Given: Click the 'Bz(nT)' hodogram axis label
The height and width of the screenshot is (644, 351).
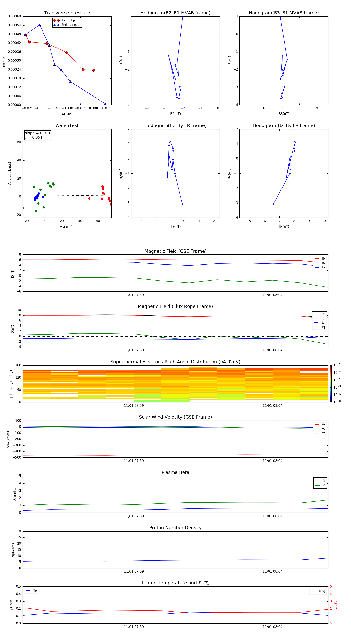Looking at the screenshot, I should (x=175, y=227).
